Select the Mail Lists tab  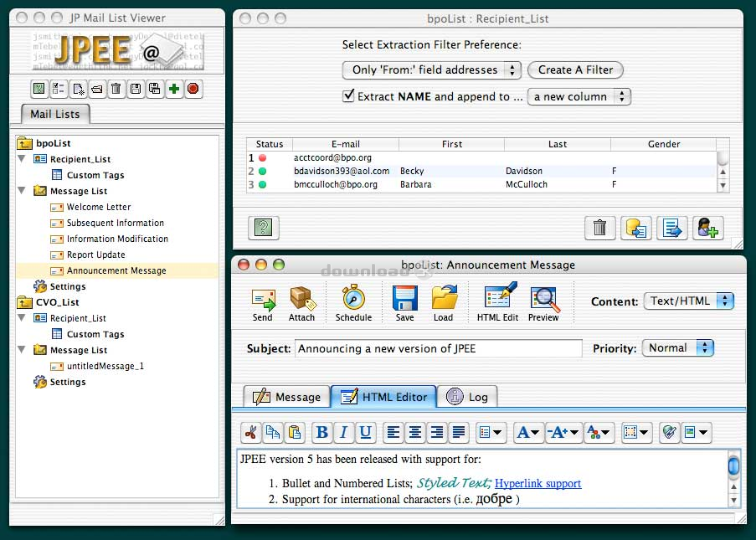click(x=55, y=114)
